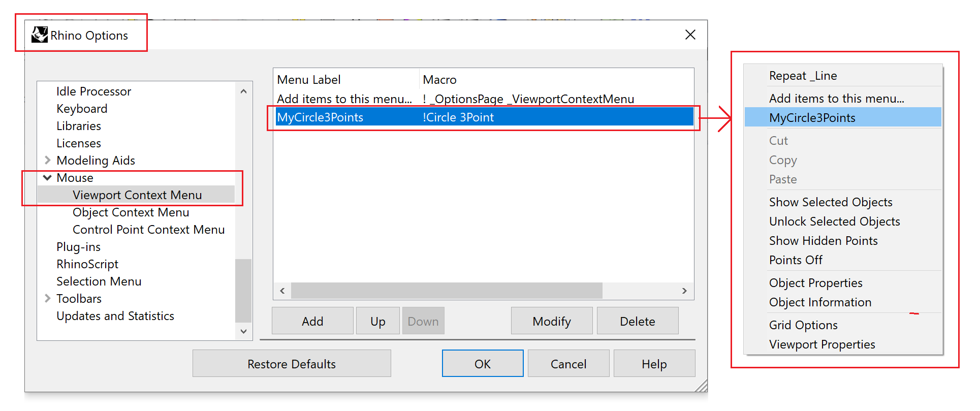Open Control Point Context Menu page
The image size is (980, 411).
click(x=149, y=230)
